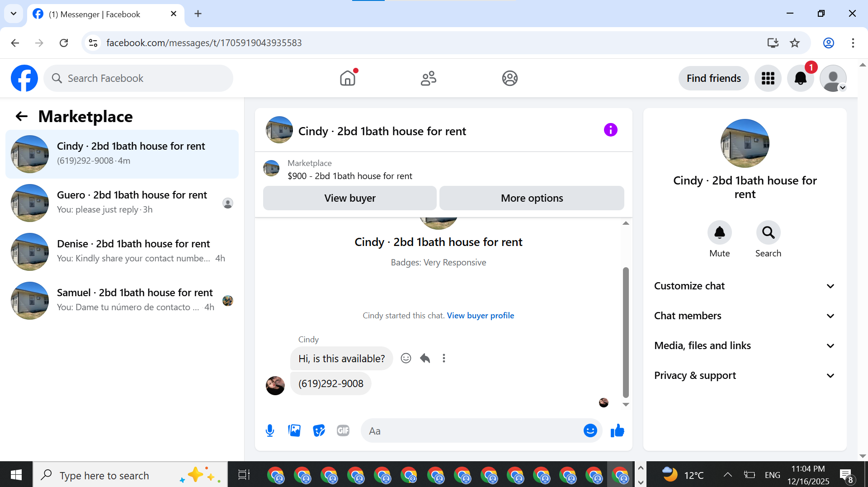The height and width of the screenshot is (487, 868).
Task: Open Guero conversation in chat list
Action: (x=122, y=203)
